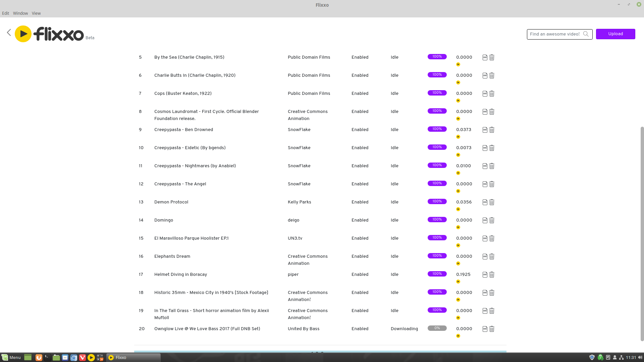644x362 pixels.
Task: Open the network connections tray icon
Action: click(x=621, y=358)
